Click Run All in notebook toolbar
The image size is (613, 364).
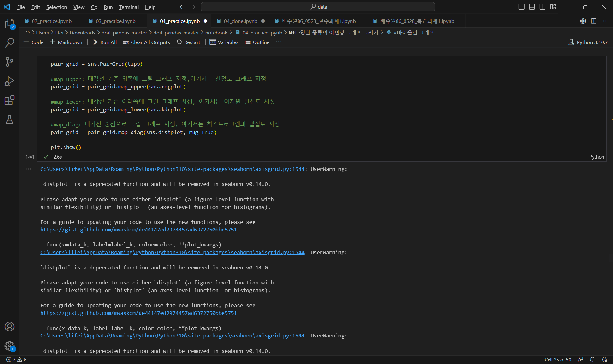tap(104, 42)
